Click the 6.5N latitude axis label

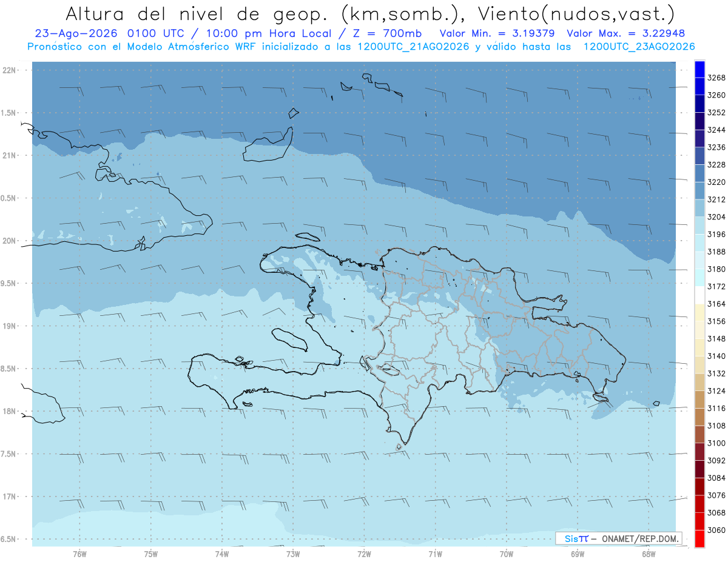click(x=9, y=539)
